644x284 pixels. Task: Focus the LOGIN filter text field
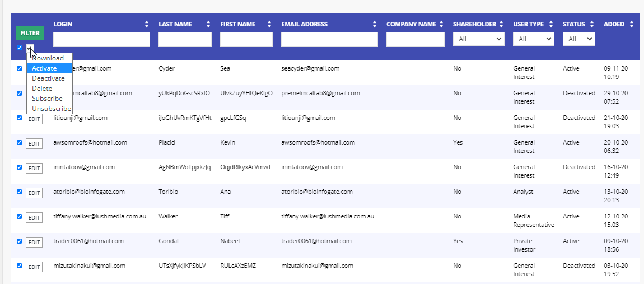(x=101, y=39)
